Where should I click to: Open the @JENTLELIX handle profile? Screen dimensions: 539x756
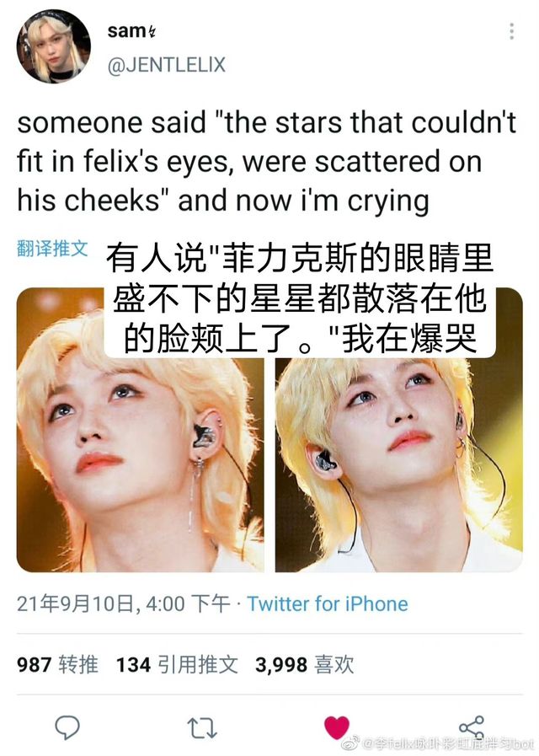tap(166, 65)
